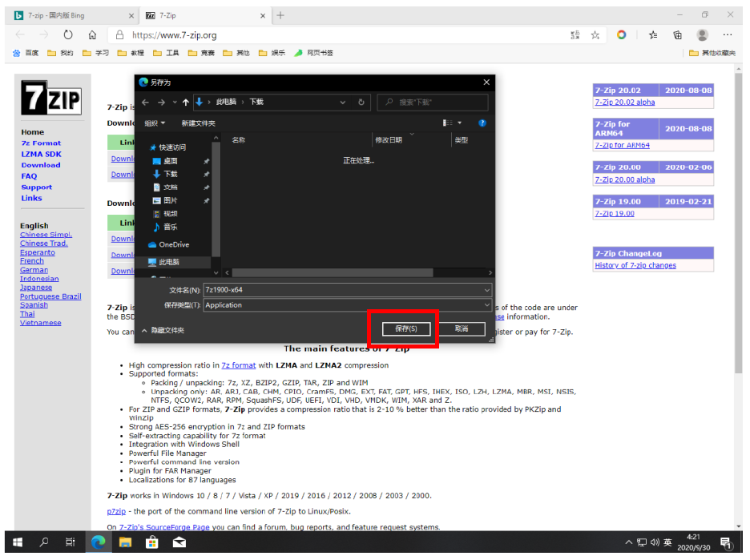Click the Cancel (取消) button
The height and width of the screenshot is (560, 750).
[461, 329]
